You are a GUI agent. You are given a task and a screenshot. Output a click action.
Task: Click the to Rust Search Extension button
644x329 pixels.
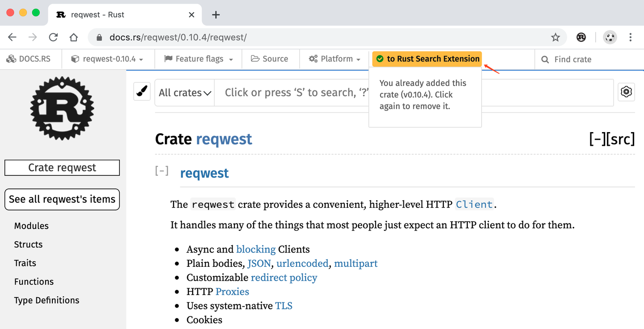tap(428, 59)
